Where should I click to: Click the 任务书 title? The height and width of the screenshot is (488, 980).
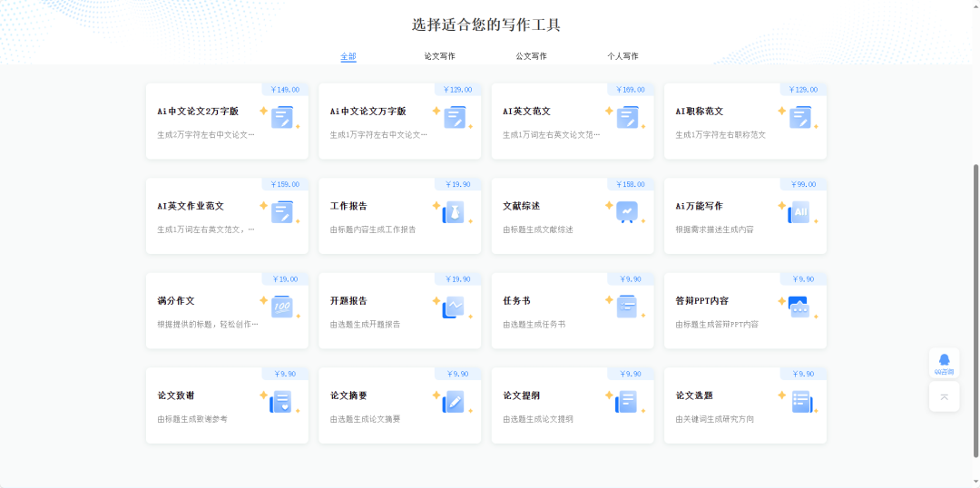(x=516, y=300)
